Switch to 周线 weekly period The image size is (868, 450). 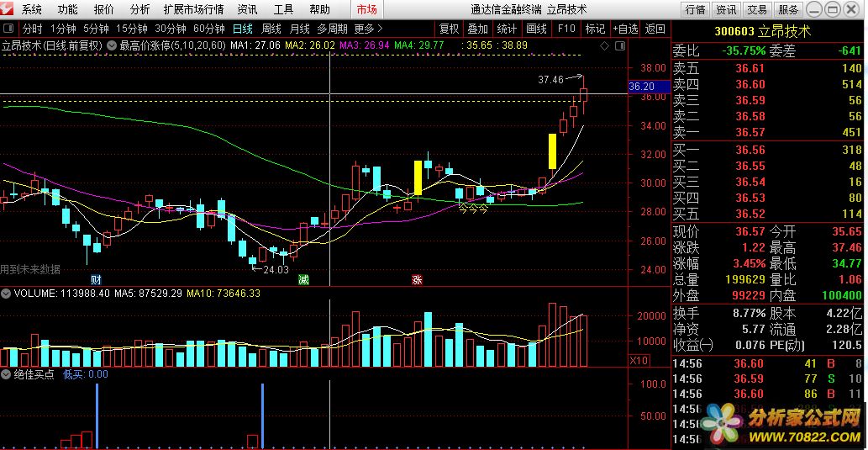click(x=271, y=29)
